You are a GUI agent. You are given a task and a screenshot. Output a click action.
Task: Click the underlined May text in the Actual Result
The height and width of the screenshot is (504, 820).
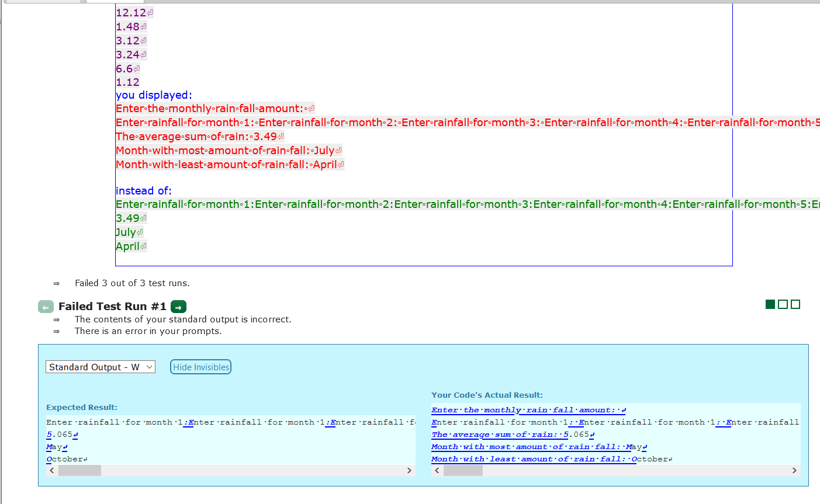tap(635, 446)
